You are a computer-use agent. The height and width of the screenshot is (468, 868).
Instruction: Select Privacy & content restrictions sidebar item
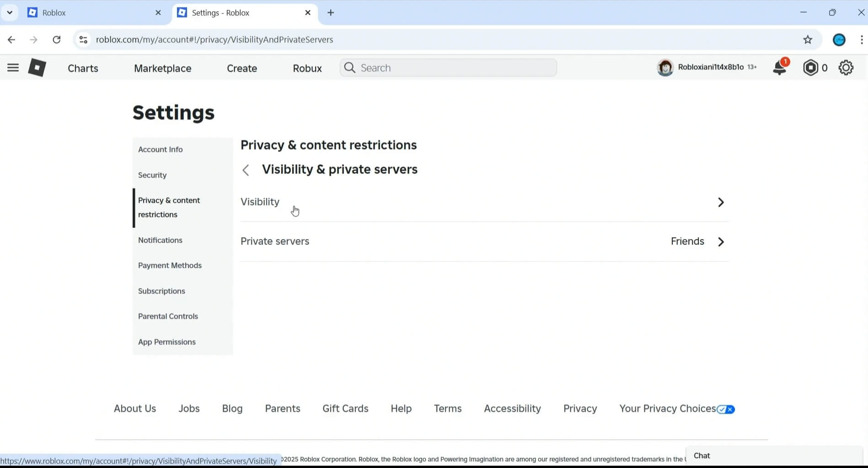coord(183,207)
